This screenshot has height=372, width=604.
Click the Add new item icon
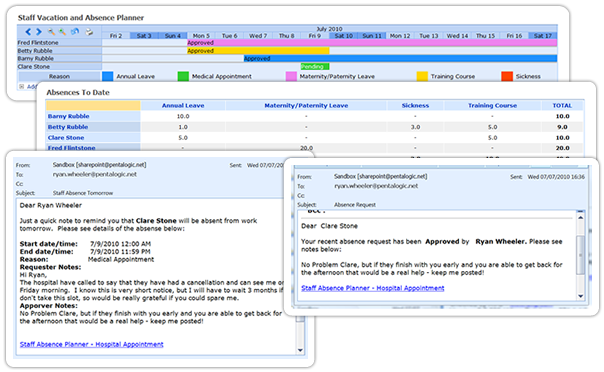click(22, 87)
